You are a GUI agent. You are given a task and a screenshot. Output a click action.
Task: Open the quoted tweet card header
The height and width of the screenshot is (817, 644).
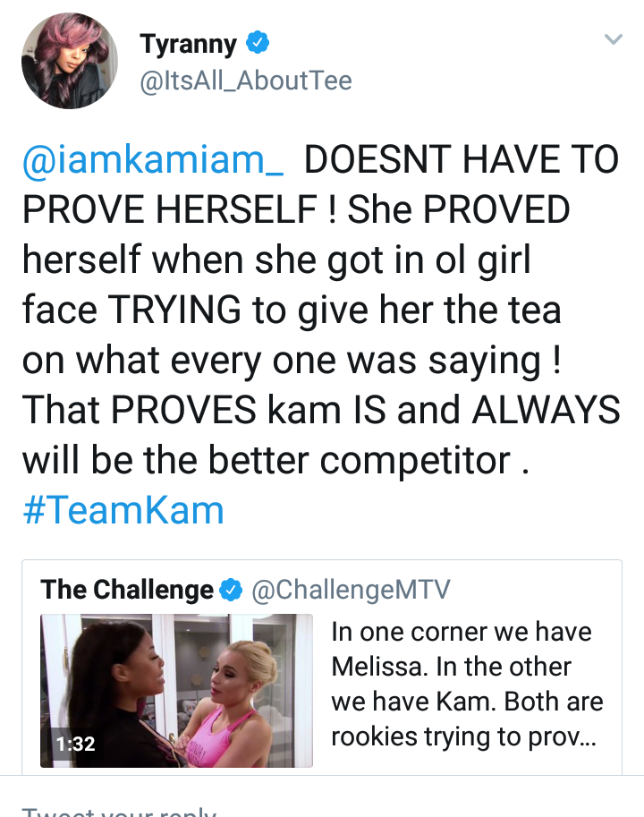(245, 590)
